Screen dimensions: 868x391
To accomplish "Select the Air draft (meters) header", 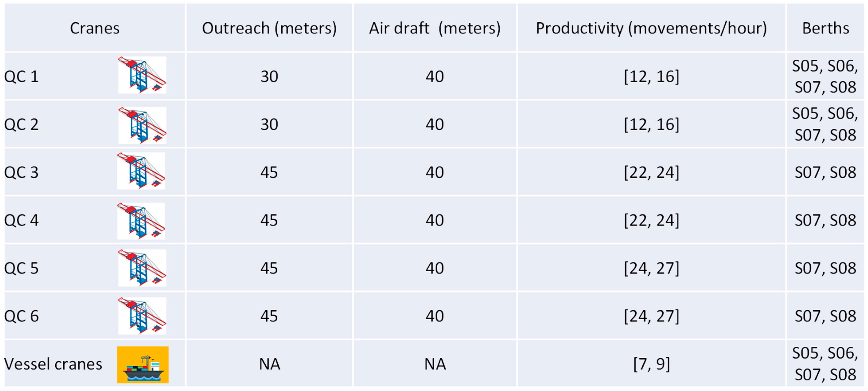I will point(434,28).
